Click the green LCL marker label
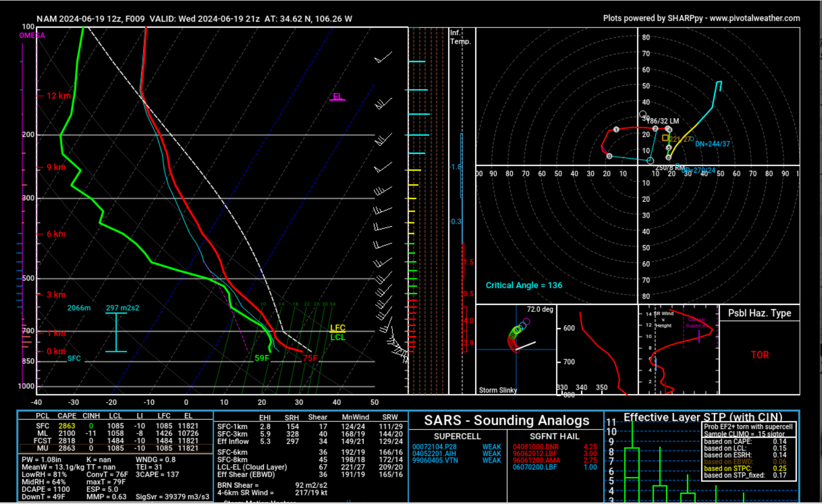 [337, 337]
